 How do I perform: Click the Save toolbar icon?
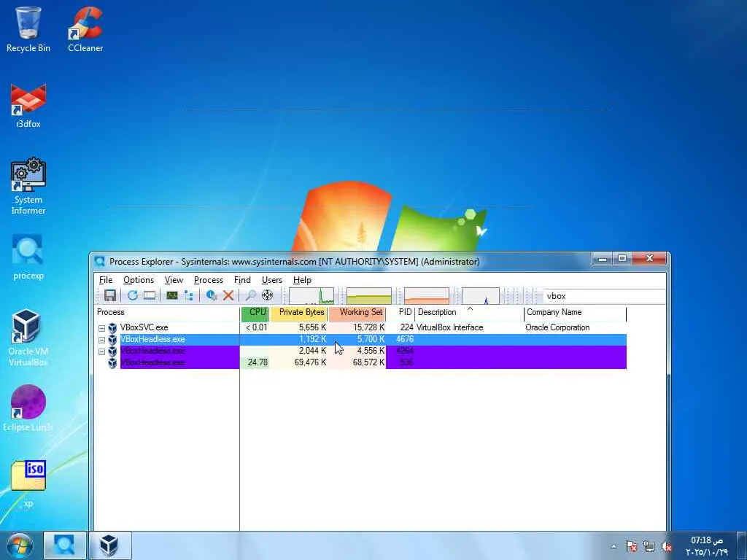click(x=110, y=296)
